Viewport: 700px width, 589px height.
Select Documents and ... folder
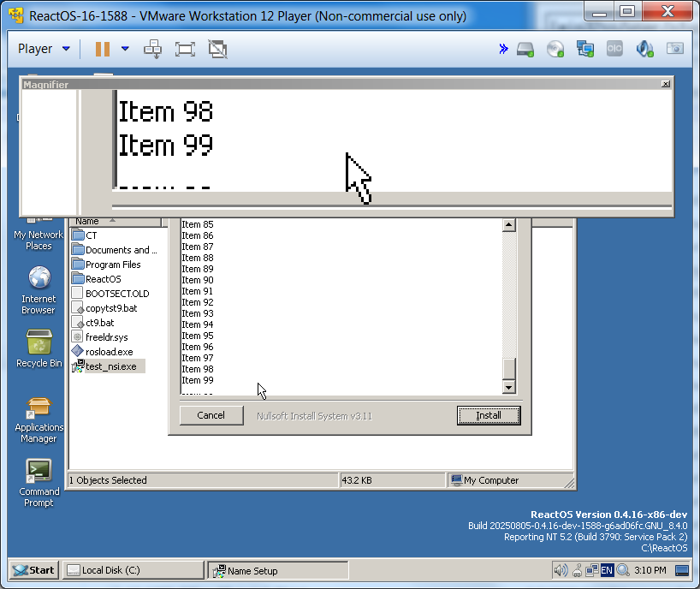point(115,250)
